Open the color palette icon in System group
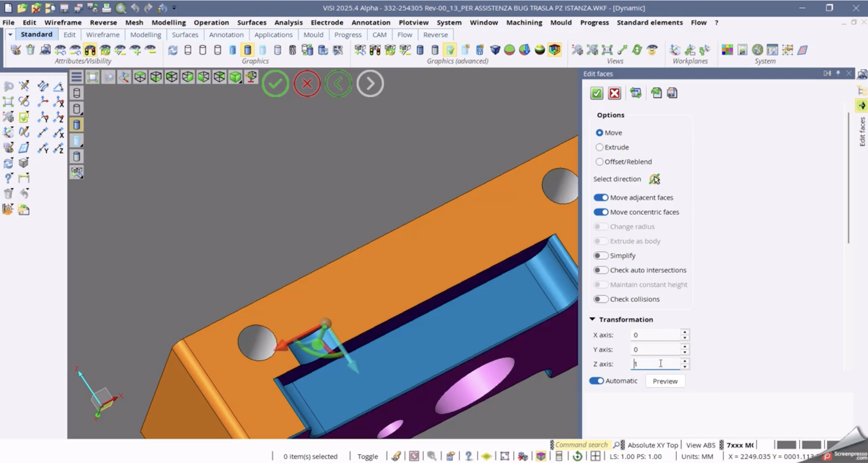868x463 pixels. pos(727,50)
